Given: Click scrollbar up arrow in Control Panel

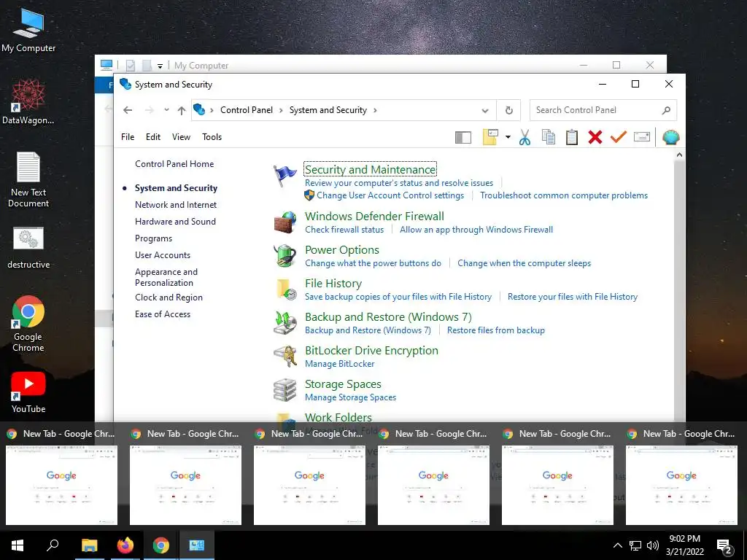Looking at the screenshot, I should 679,155.
